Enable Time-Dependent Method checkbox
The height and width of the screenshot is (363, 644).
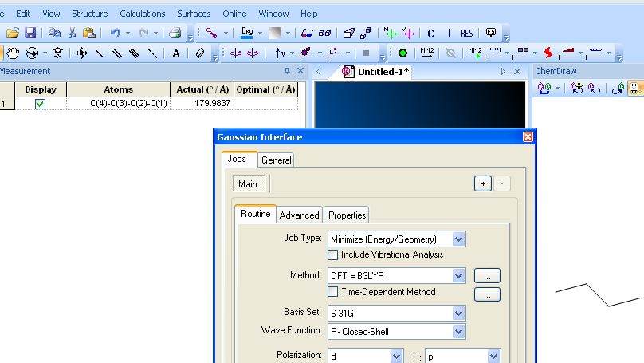(x=332, y=292)
